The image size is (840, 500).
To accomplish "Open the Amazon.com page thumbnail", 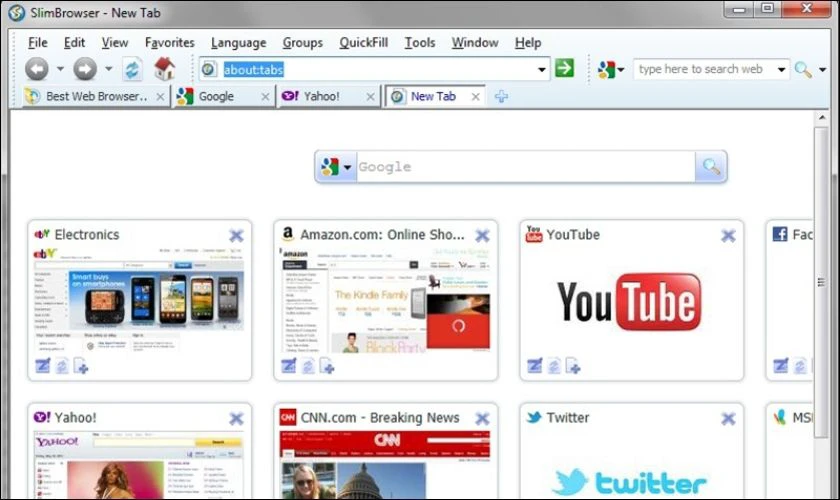I will 385,300.
